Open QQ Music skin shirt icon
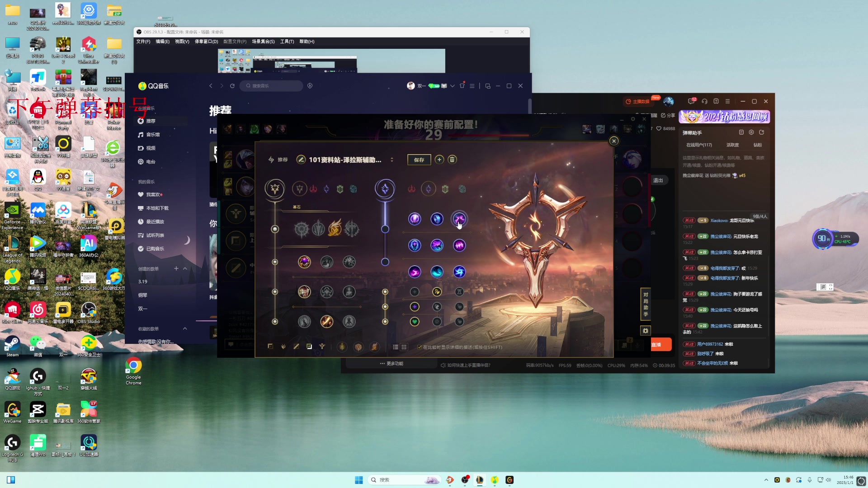Screen dimensions: 868x488 (x=462, y=86)
